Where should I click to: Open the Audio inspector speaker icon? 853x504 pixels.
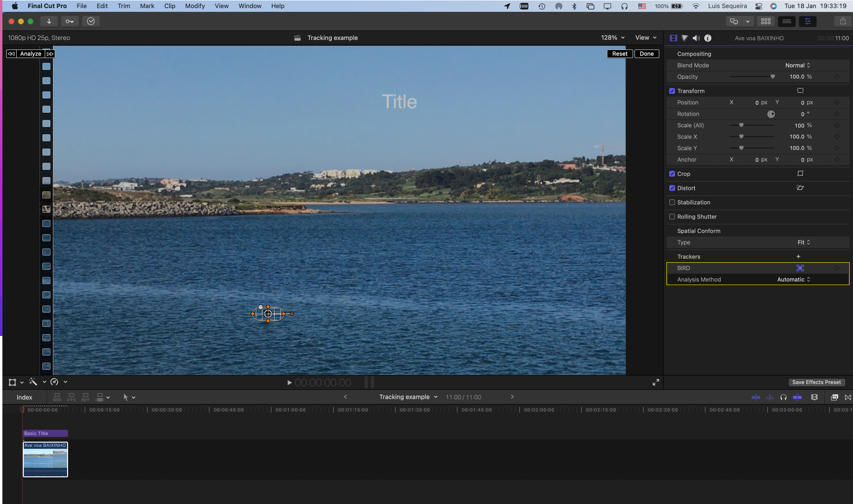click(x=696, y=38)
